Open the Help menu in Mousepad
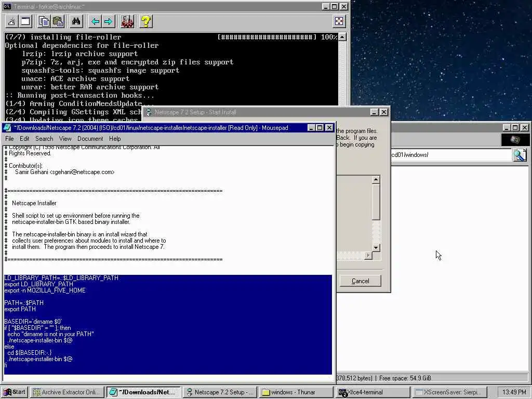The height and width of the screenshot is (399, 532). coord(115,138)
